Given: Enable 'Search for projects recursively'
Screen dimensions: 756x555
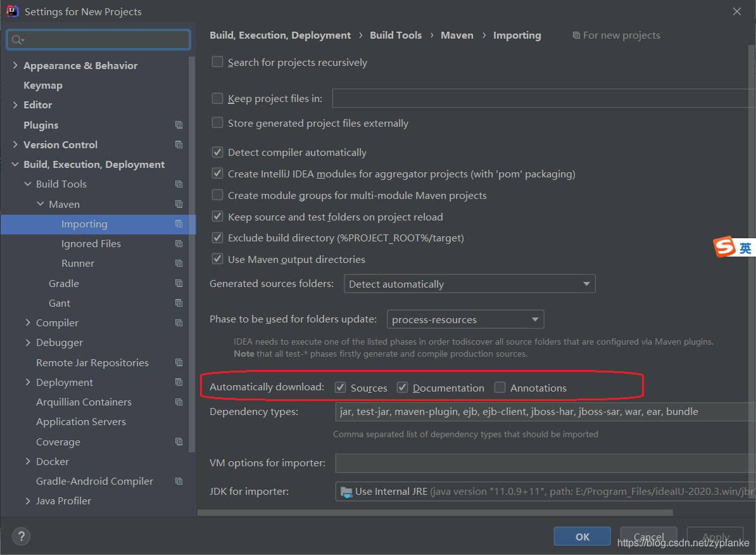Looking at the screenshot, I should 217,62.
